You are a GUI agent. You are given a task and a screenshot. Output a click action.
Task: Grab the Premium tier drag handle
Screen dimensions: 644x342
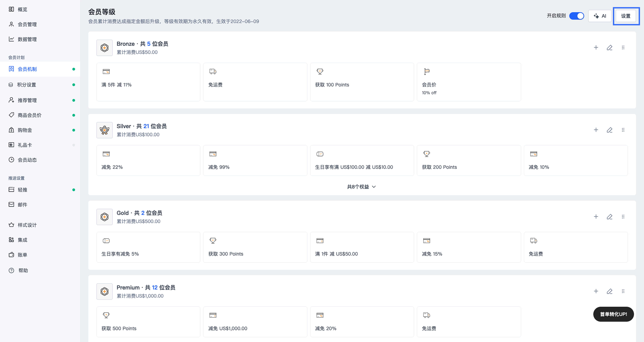click(623, 291)
